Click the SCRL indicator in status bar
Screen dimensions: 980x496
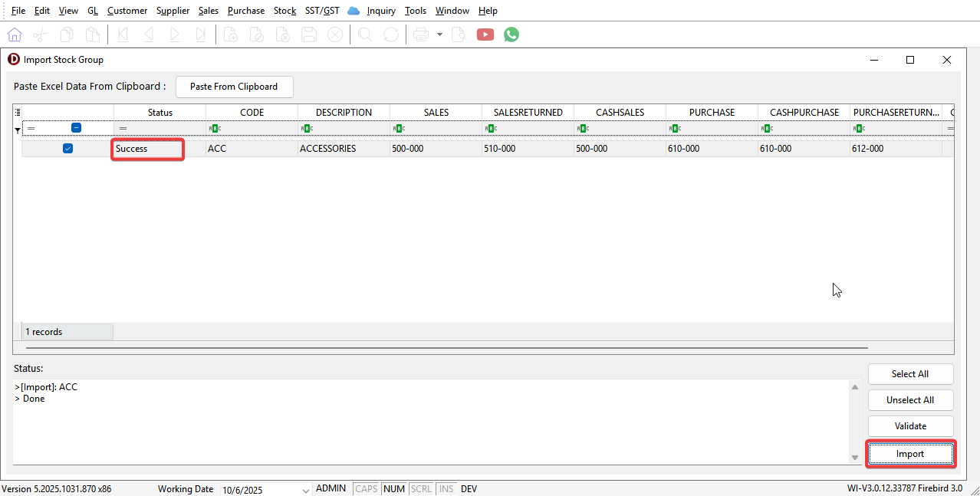421,488
